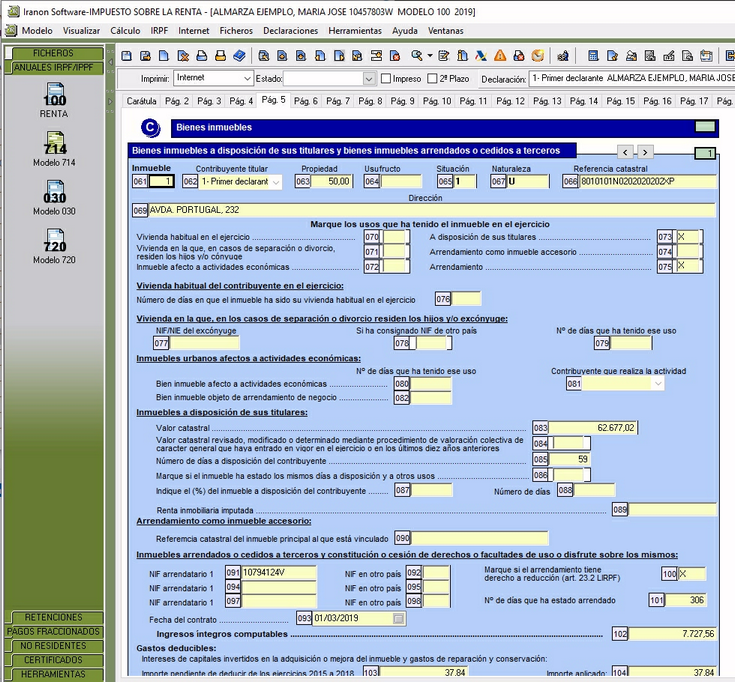This screenshot has width=735, height=682.
Task: Toggle the 2º Plazo checkbox
Action: pyautogui.click(x=432, y=78)
